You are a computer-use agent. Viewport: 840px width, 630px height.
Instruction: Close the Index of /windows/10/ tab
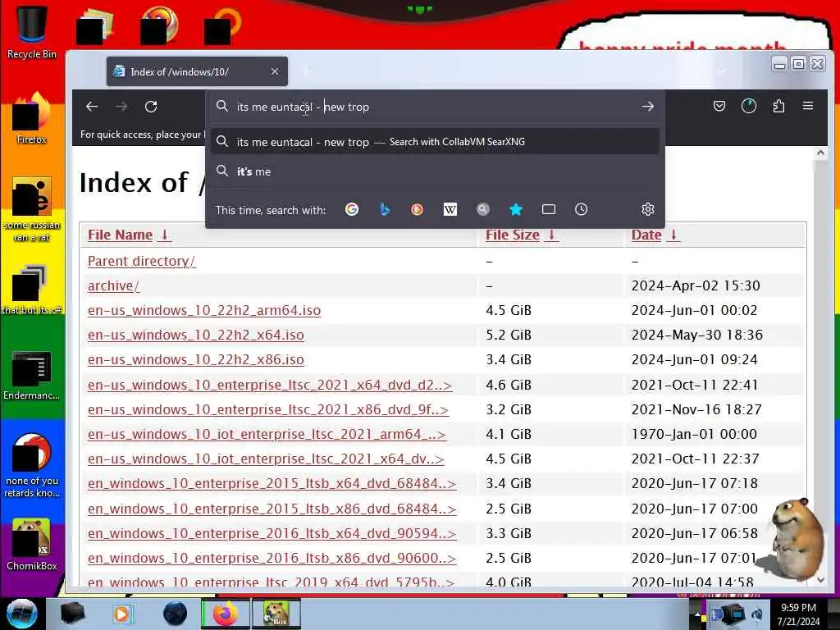coord(274,71)
